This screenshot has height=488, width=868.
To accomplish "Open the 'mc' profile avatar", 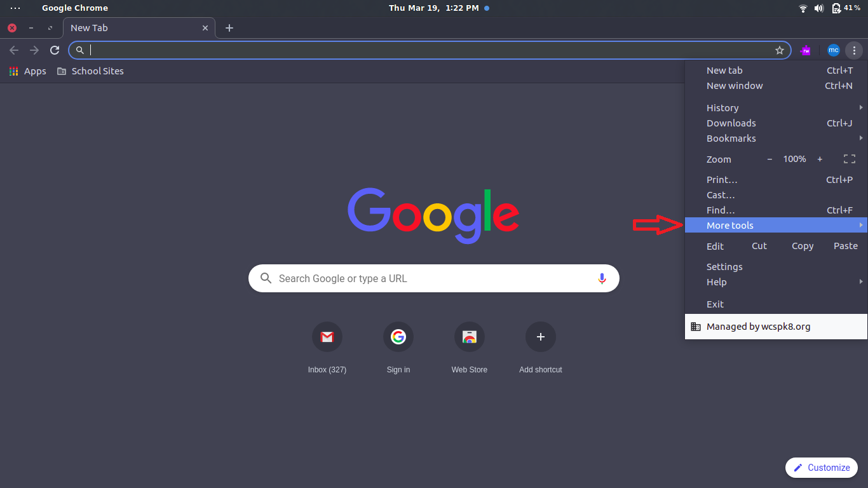I will click(834, 50).
